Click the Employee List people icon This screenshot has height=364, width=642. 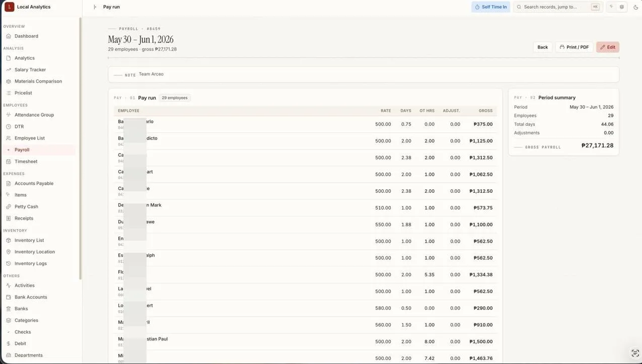coord(9,138)
